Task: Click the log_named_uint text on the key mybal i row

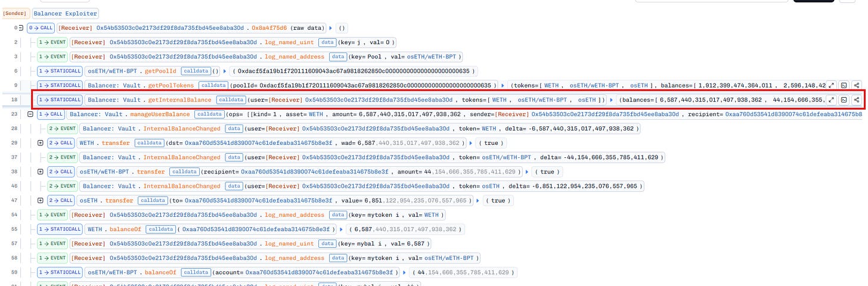Action: click(x=290, y=244)
